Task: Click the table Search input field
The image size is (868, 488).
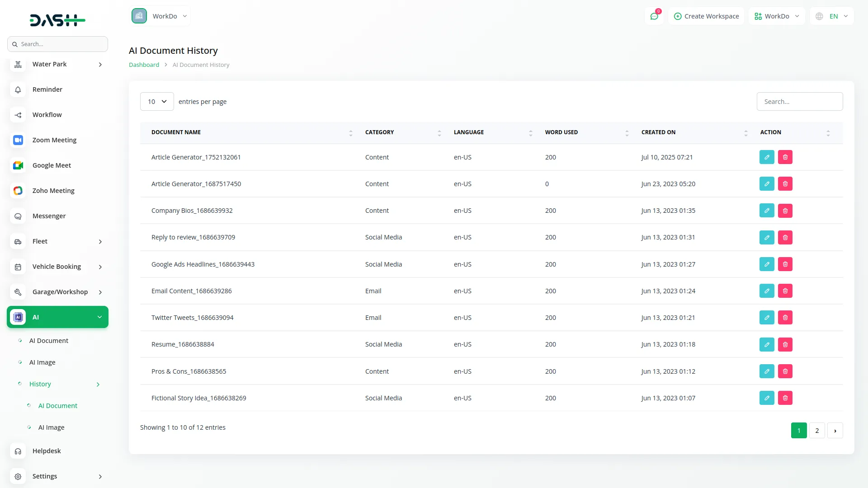Action: point(799,102)
